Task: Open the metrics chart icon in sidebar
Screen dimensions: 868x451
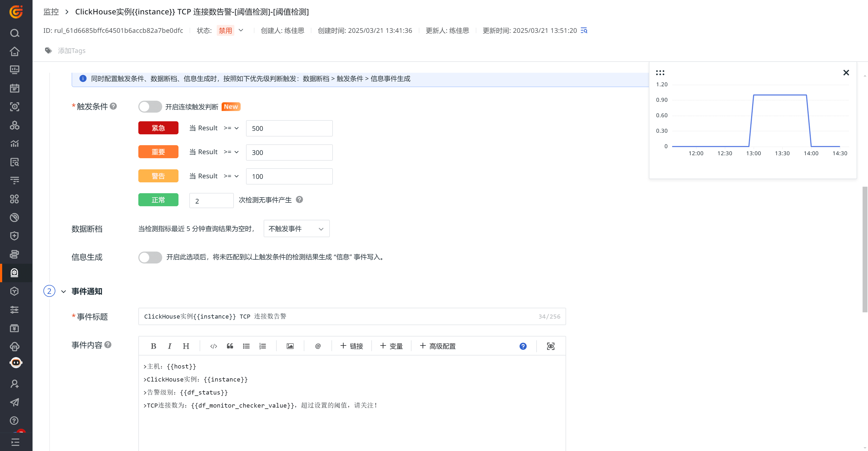Action: pyautogui.click(x=14, y=144)
